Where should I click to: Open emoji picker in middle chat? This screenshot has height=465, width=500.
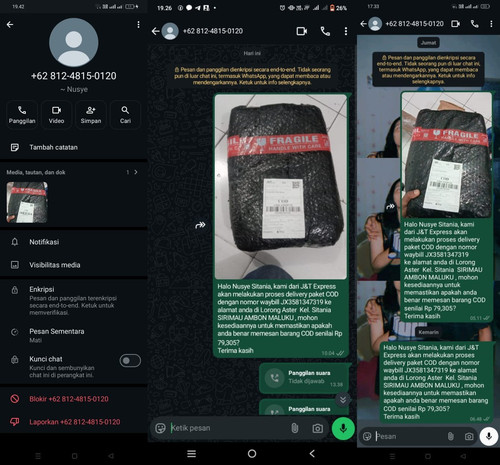click(160, 428)
